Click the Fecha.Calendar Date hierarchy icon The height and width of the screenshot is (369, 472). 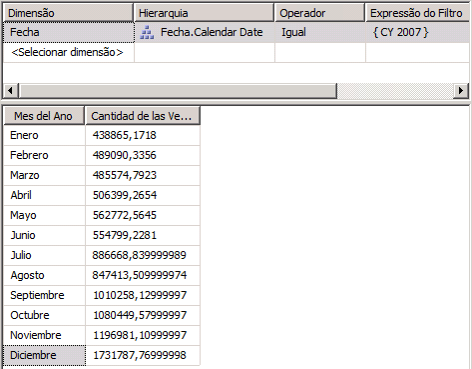[147, 33]
